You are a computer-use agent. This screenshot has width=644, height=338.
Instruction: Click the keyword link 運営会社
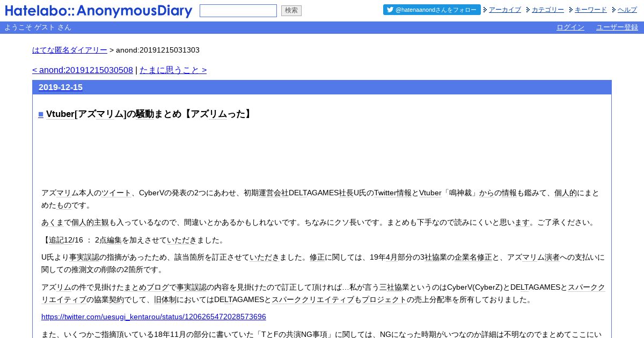[x=274, y=193]
